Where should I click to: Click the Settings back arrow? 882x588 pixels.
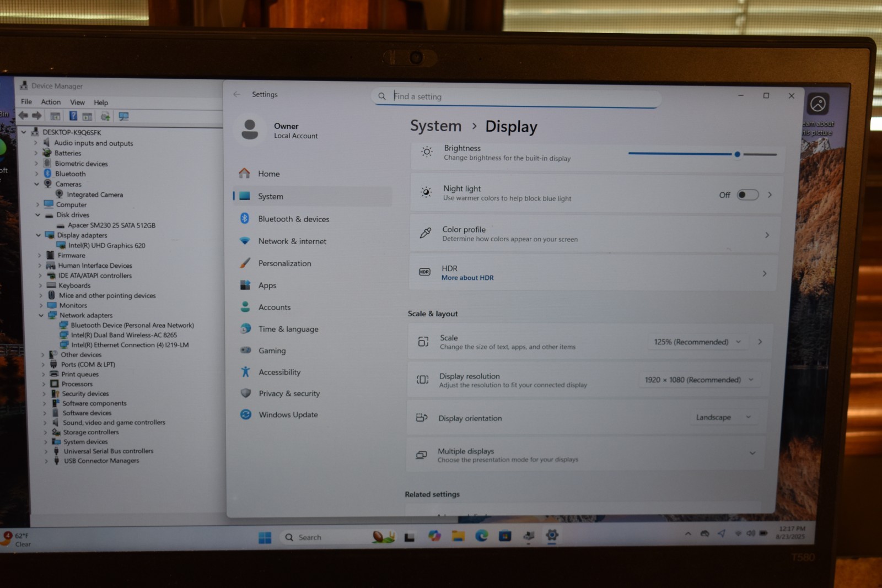(x=237, y=94)
